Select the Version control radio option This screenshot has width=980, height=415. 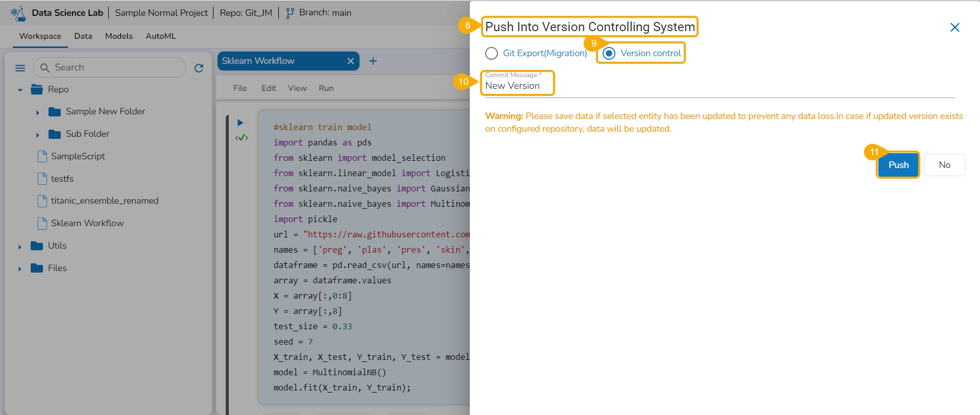pyautogui.click(x=609, y=53)
